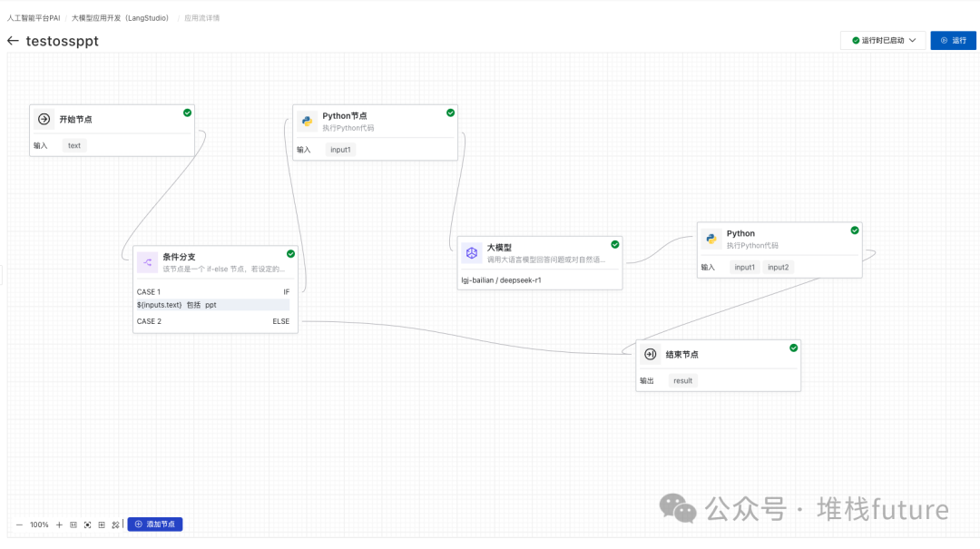Click the Python logo icon in the right Python node
Image resolution: width=980 pixels, height=549 pixels.
coord(711,239)
